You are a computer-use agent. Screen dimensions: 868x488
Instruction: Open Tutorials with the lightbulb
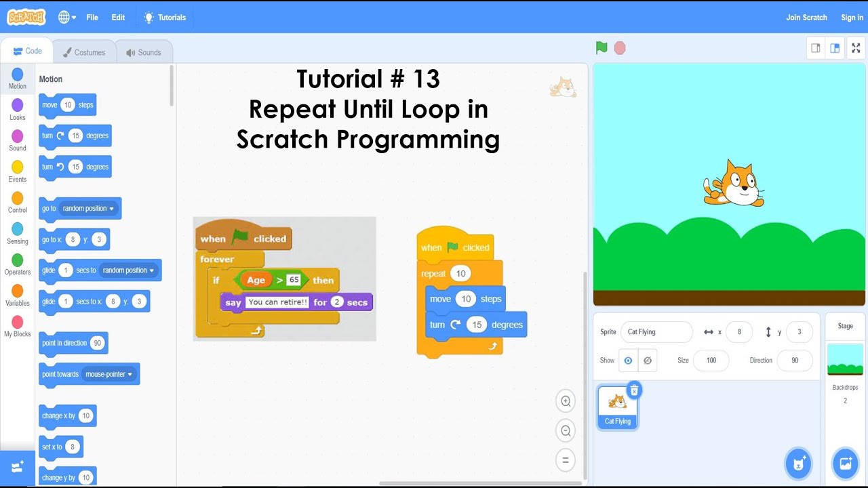pos(165,18)
